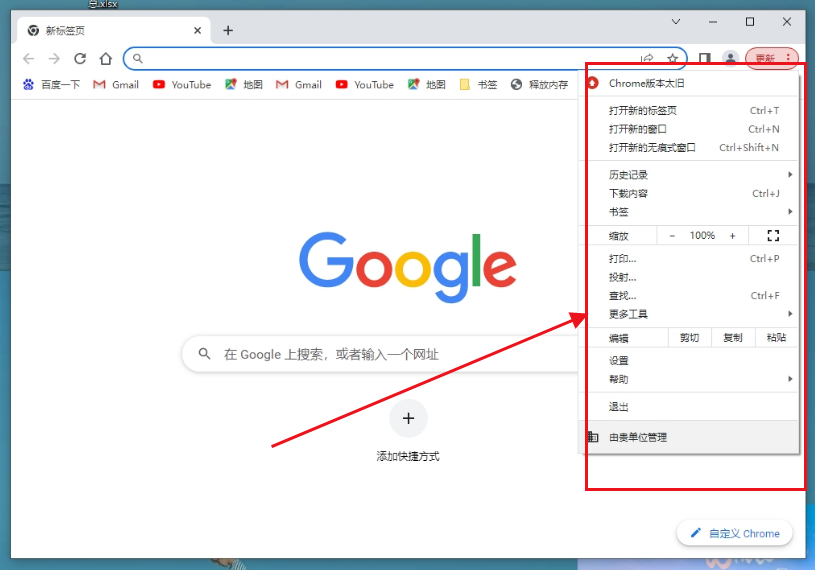Viewport: 815px width, 570px height.
Task: Click 由贵单位管理 menu entry
Action: click(x=688, y=437)
